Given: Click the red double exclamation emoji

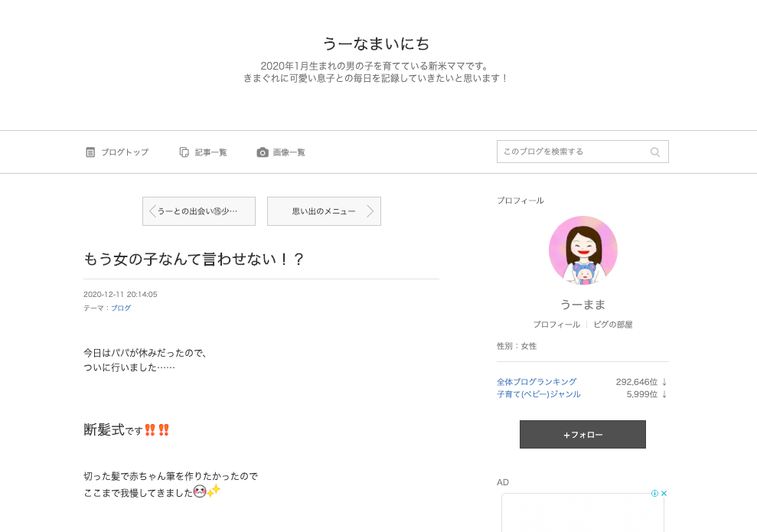Looking at the screenshot, I should 157,429.
